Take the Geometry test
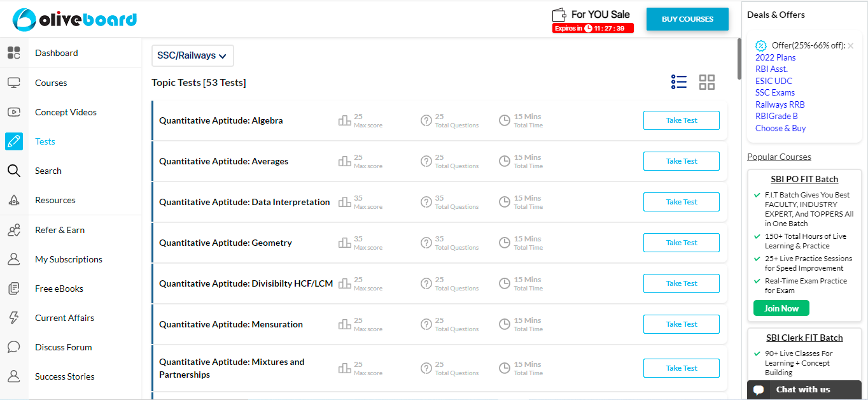 tap(682, 243)
